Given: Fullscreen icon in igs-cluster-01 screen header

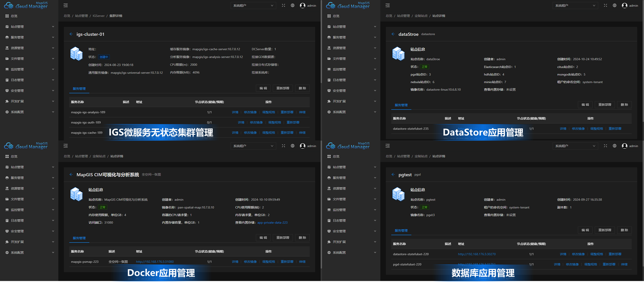Looking at the screenshot, I should [283, 6].
